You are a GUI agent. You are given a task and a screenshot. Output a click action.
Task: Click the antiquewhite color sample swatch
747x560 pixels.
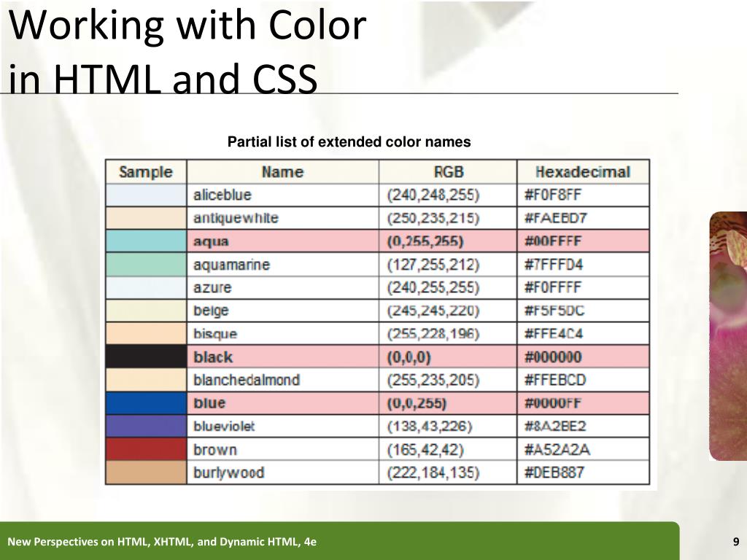pyautogui.click(x=146, y=218)
